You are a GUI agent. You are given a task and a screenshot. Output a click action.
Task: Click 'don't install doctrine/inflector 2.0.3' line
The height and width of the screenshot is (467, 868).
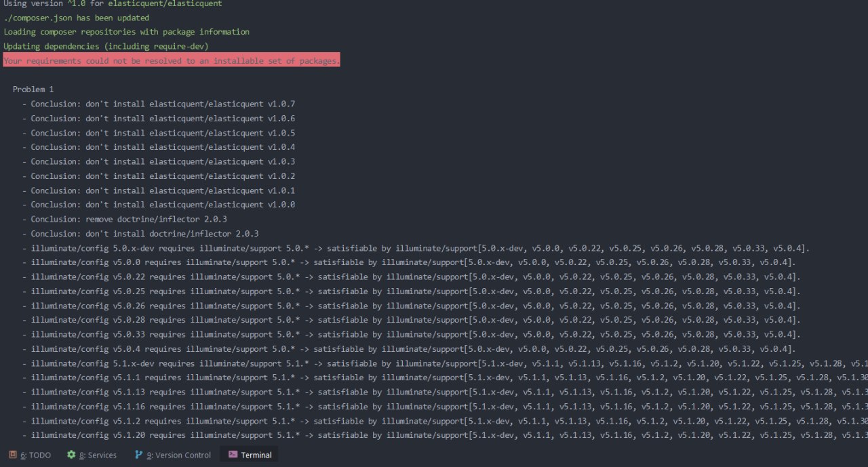(x=140, y=234)
